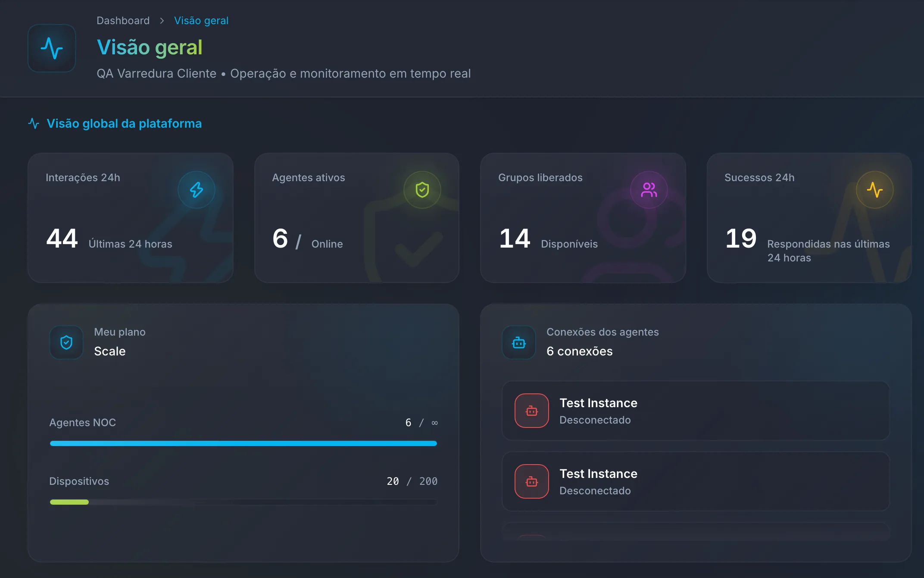Image resolution: width=924 pixels, height=578 pixels.
Task: Click the Visão global da plataforma heading
Action: coord(124,124)
